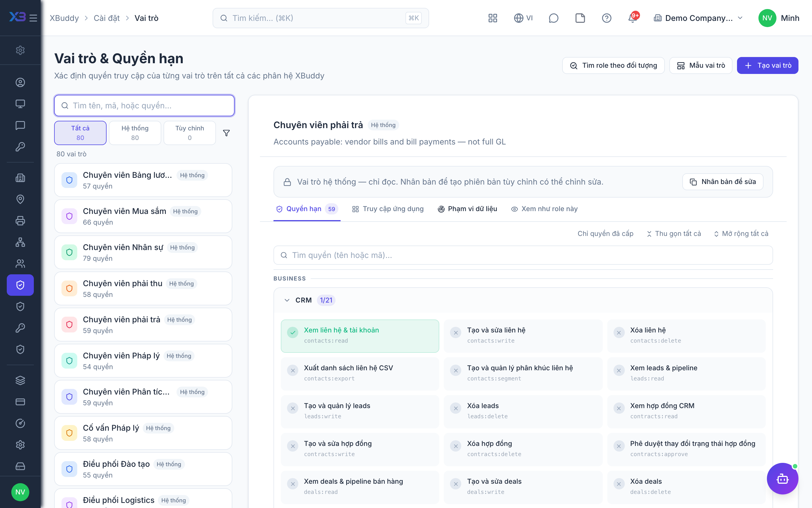
Task: Toggle the 'Xóa liên hệ' permission
Action: (x=686, y=336)
